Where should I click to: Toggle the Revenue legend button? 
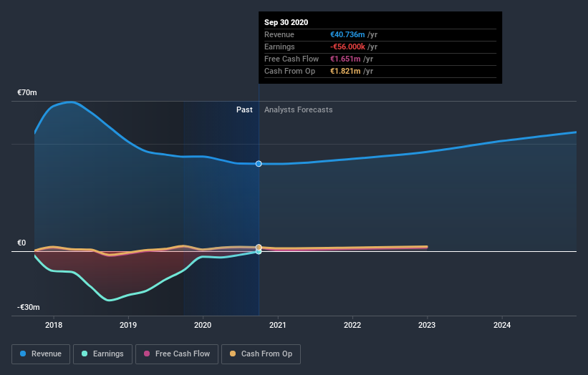(x=41, y=354)
